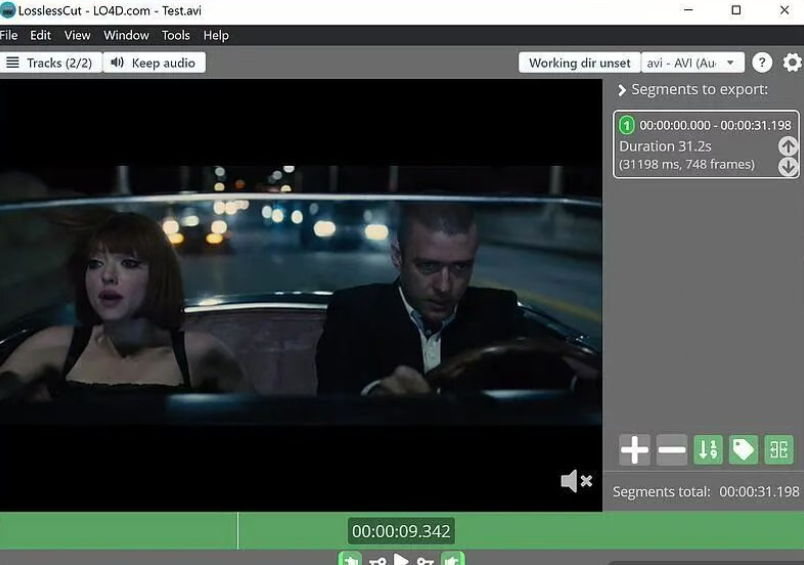Open the avi output format dropdown
This screenshot has width=804, height=565.
(692, 63)
